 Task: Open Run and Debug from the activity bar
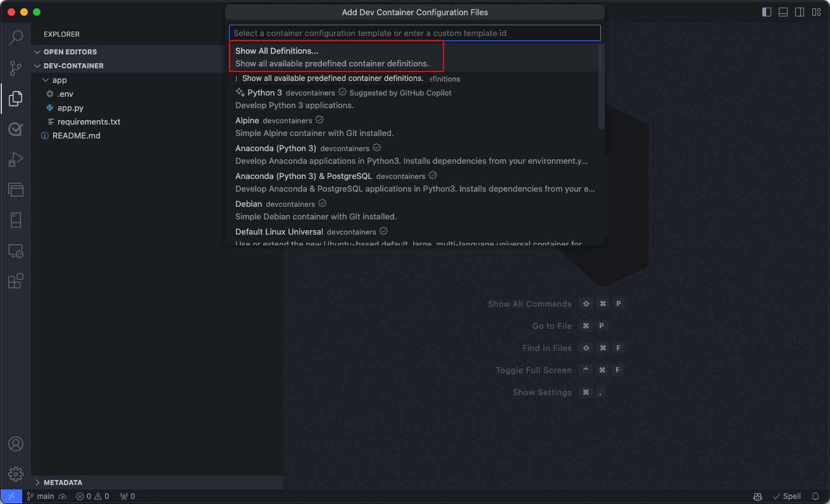click(16, 159)
